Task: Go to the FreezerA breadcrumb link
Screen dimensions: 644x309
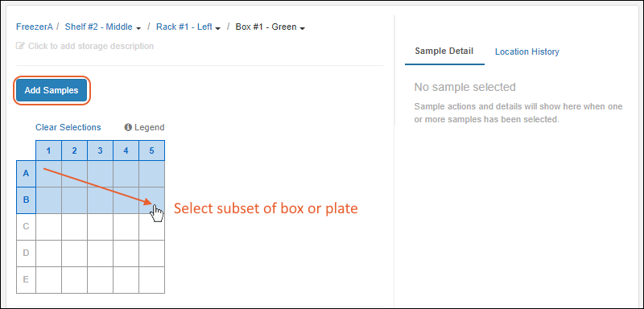Action: click(x=35, y=27)
